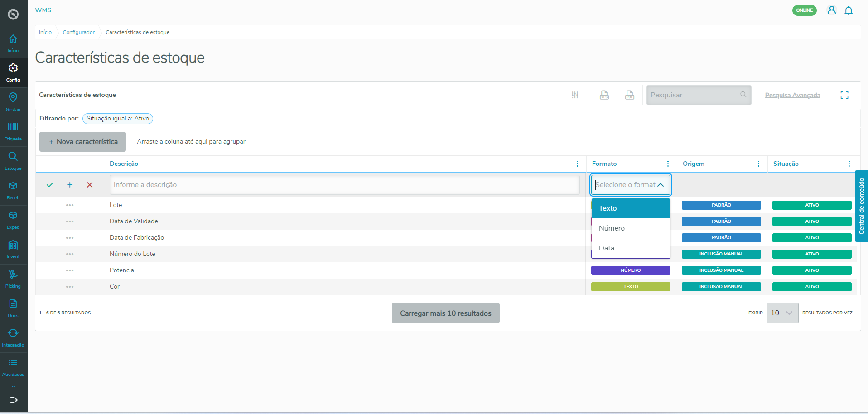The height and width of the screenshot is (414, 868).
Task: Open the Docs sidebar section
Action: point(13,308)
